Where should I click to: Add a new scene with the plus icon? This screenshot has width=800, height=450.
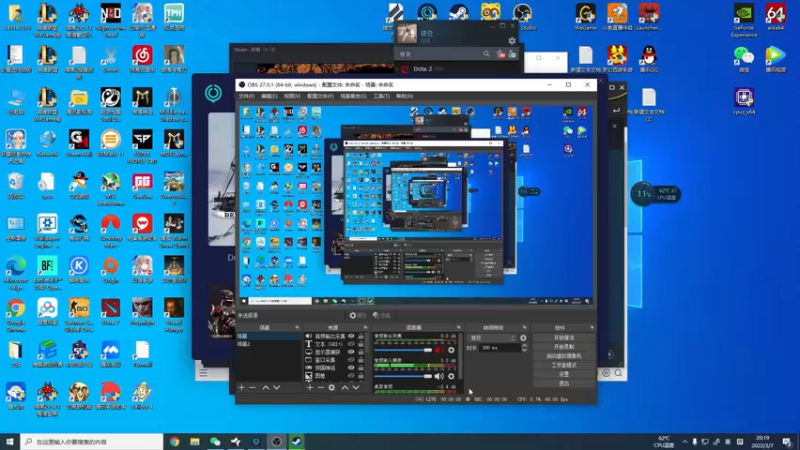click(x=242, y=388)
